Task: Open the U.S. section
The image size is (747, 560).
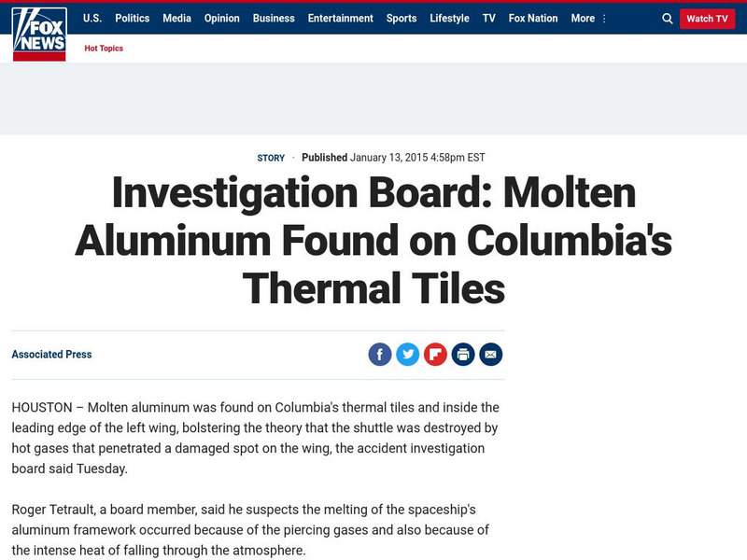Action: (92, 19)
